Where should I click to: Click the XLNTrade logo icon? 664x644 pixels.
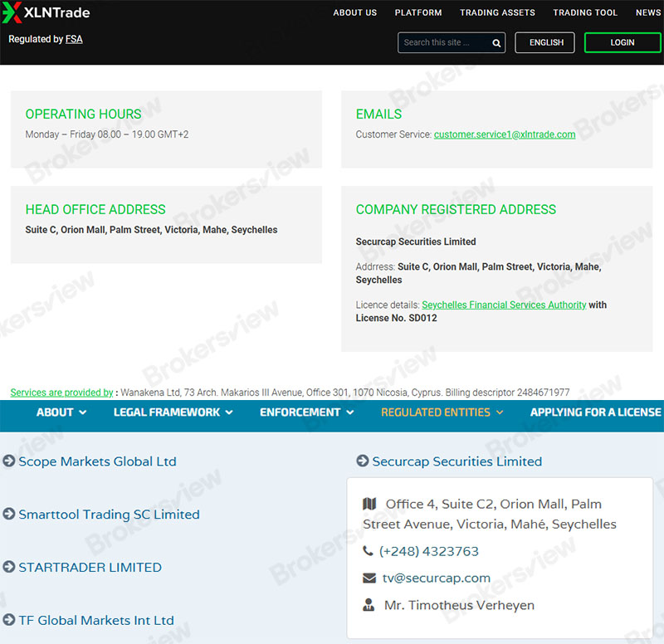12,12
